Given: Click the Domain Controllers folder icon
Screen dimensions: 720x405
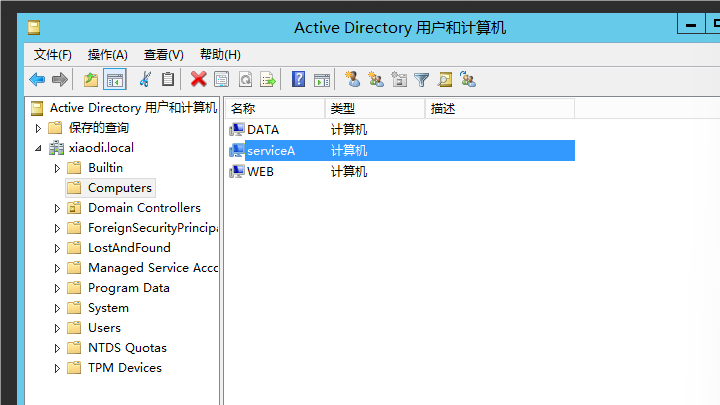Looking at the screenshot, I should [x=74, y=208].
